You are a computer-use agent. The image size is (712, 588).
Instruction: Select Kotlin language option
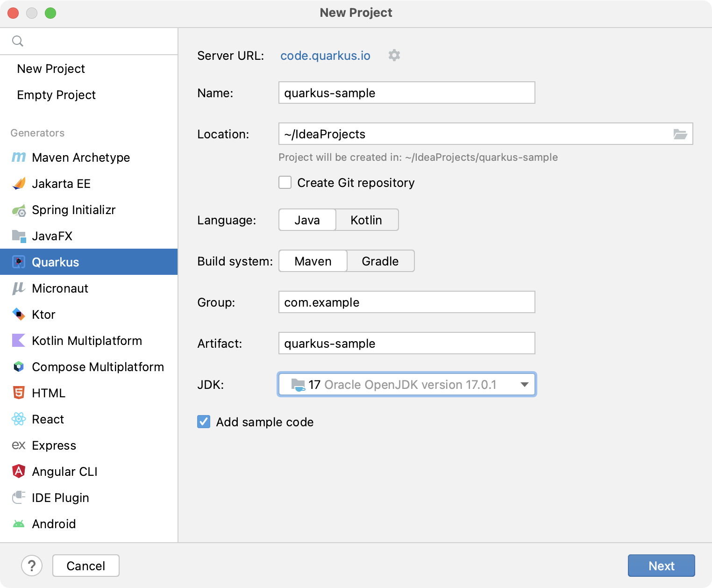coord(367,220)
